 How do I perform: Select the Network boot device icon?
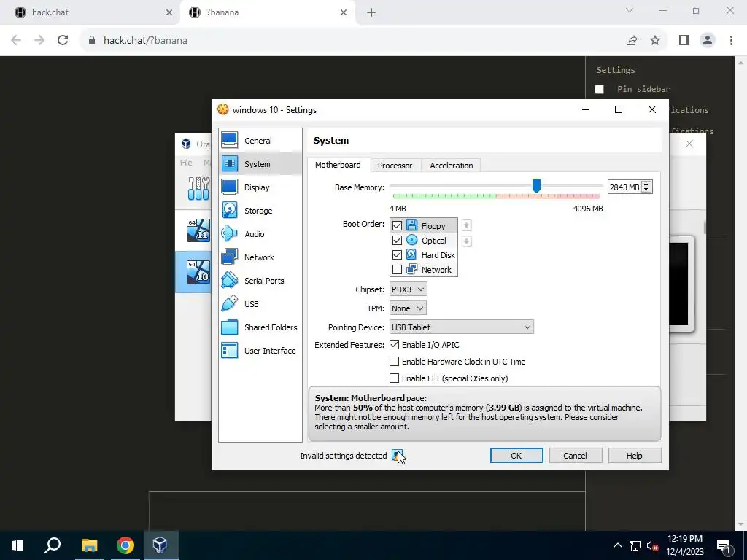click(x=411, y=270)
